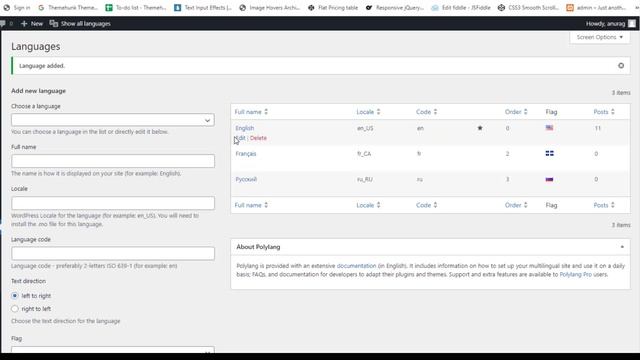Sort by Locale in table footer

[369, 205]
